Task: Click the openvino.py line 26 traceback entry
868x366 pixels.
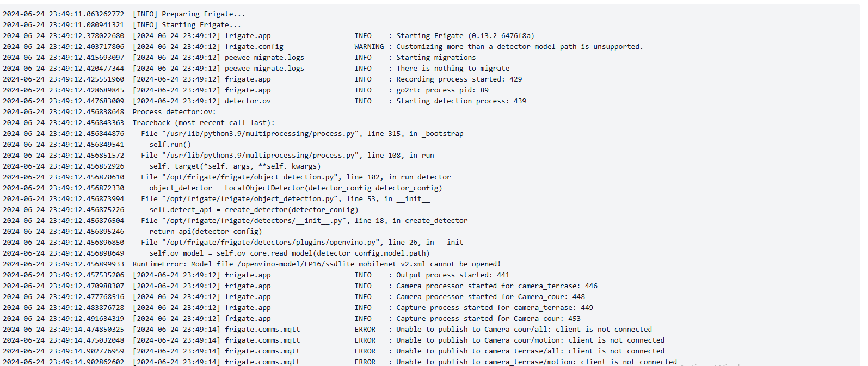Action: (306, 243)
